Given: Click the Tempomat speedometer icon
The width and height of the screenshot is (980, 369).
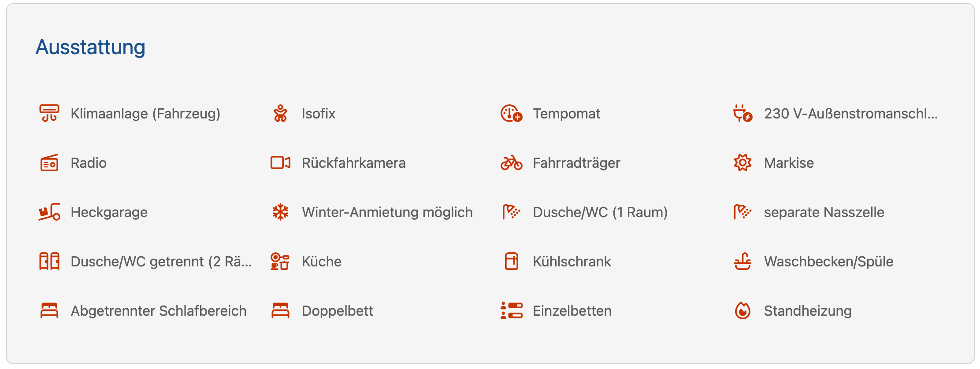Looking at the screenshot, I should (x=511, y=114).
